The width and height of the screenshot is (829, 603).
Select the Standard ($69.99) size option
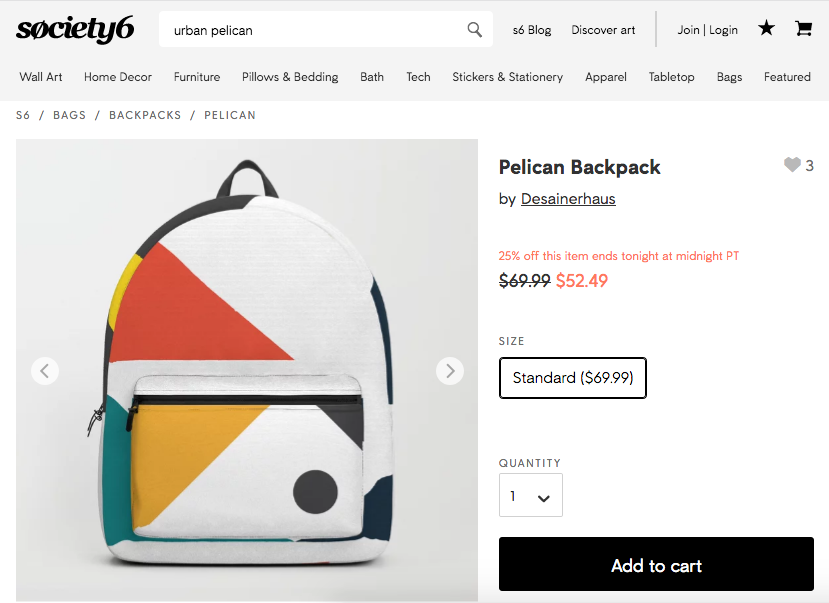(x=572, y=378)
